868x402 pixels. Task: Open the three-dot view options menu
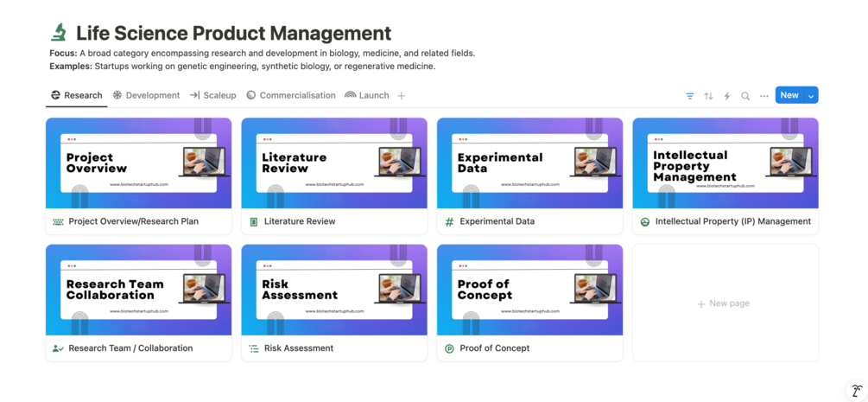763,96
